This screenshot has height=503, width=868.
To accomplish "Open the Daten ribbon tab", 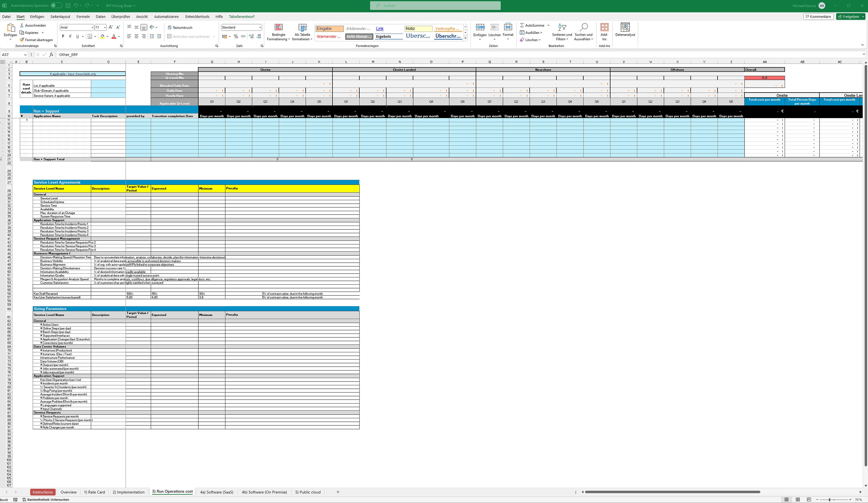I will pos(101,16).
